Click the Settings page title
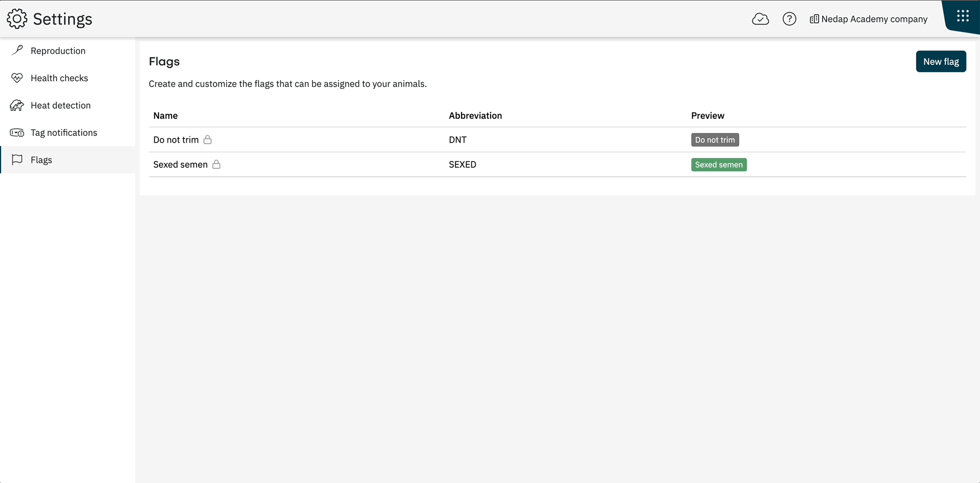980x483 pixels. point(62,19)
